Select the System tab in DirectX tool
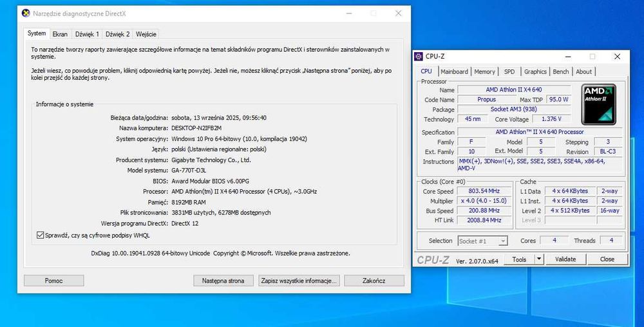Image resolution: width=644 pixels, height=327 pixels. pyautogui.click(x=37, y=33)
